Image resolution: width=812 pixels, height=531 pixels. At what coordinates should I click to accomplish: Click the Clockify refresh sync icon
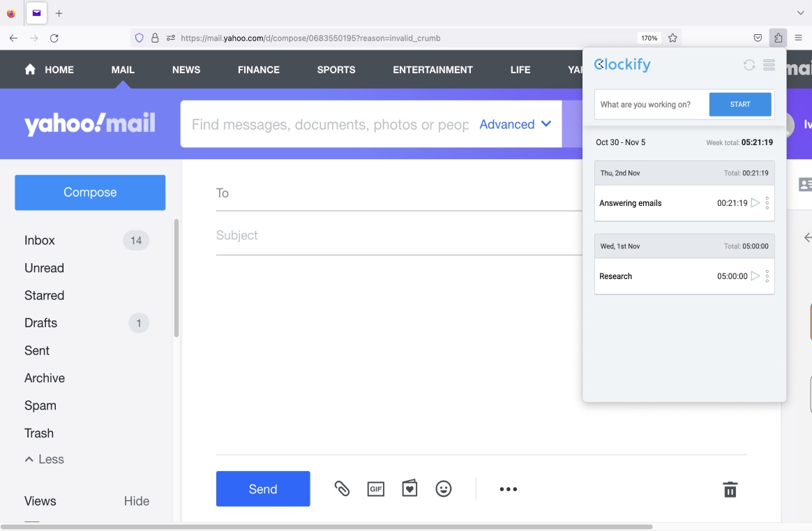click(x=749, y=65)
